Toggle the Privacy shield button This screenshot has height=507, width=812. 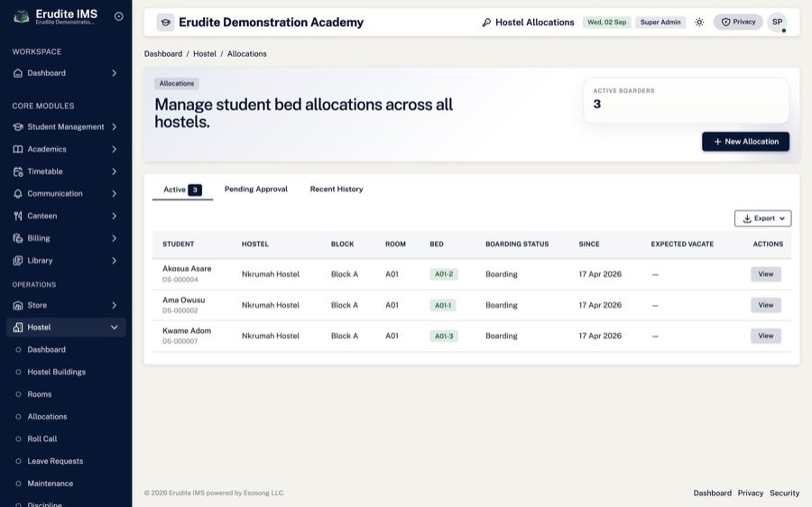(738, 22)
